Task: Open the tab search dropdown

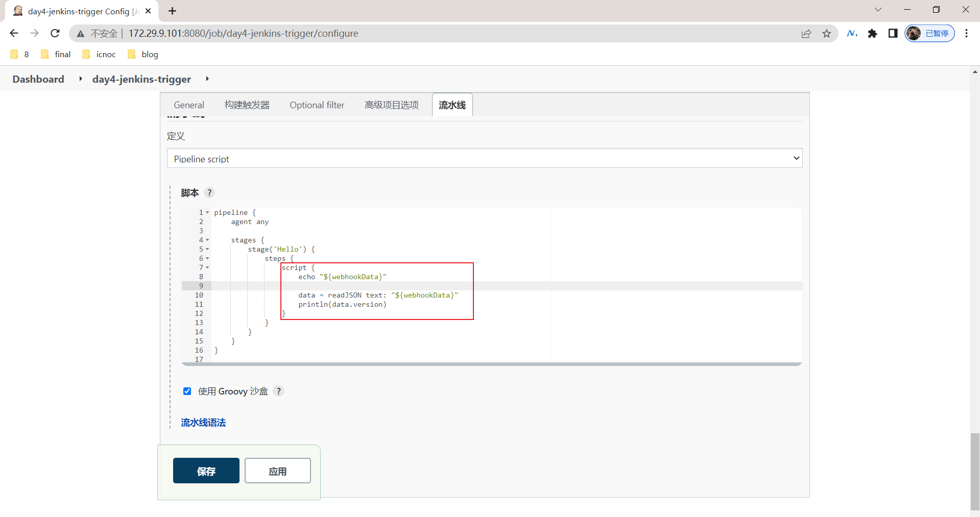Action: (x=878, y=10)
